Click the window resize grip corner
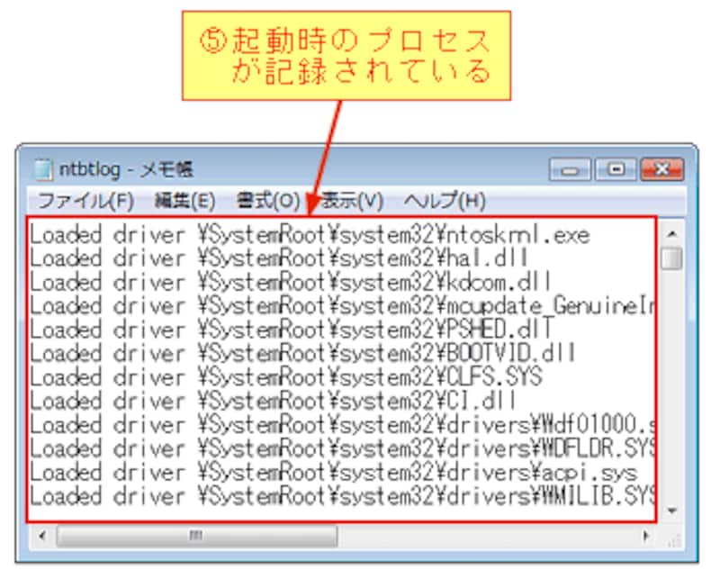 click(673, 541)
